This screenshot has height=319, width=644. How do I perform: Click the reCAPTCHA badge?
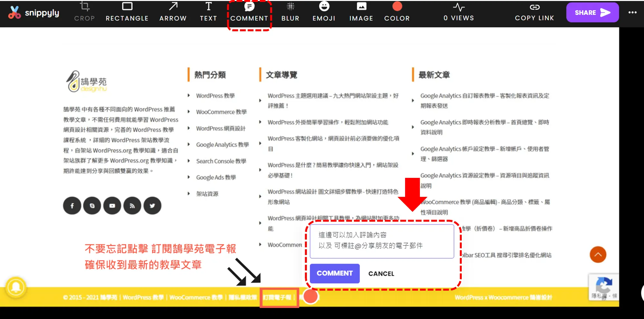[x=604, y=287]
